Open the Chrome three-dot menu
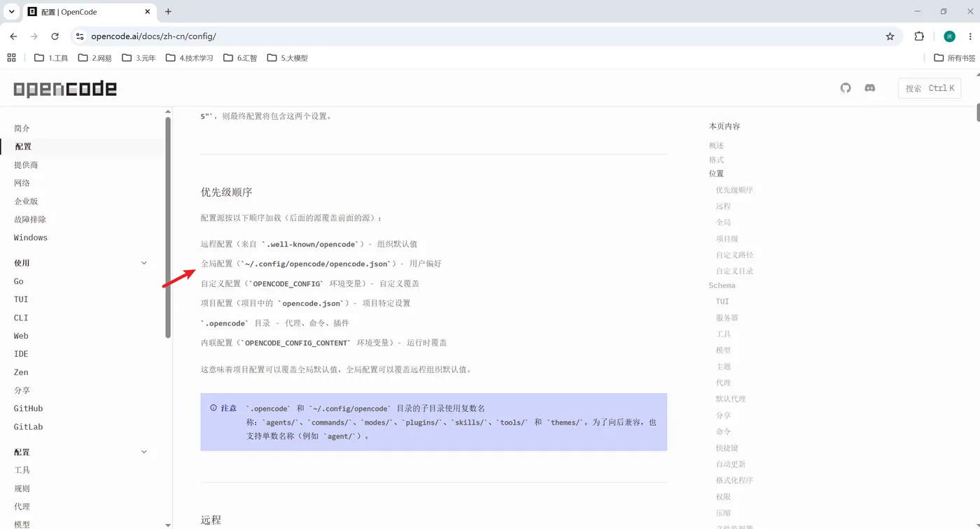This screenshot has height=529, width=980. (x=970, y=36)
